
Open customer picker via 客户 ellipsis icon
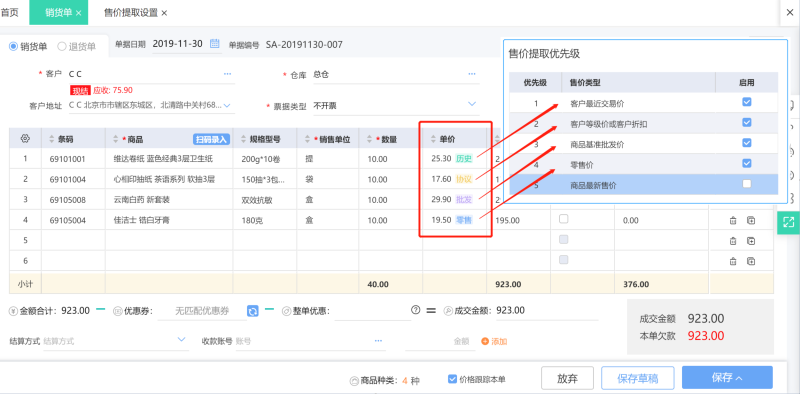point(228,75)
